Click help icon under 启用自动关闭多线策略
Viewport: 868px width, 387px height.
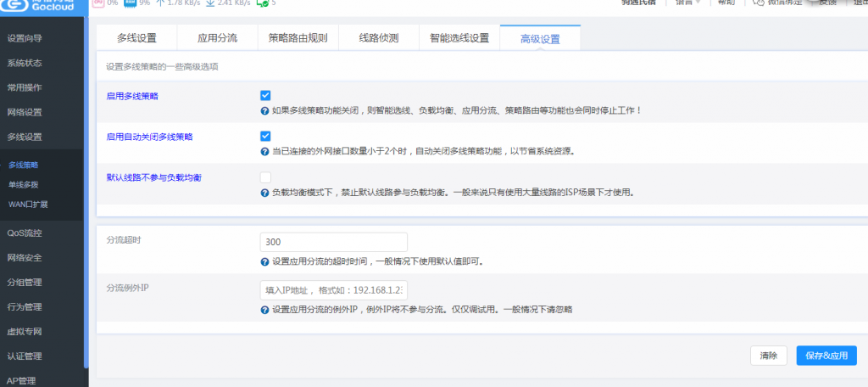[265, 151]
